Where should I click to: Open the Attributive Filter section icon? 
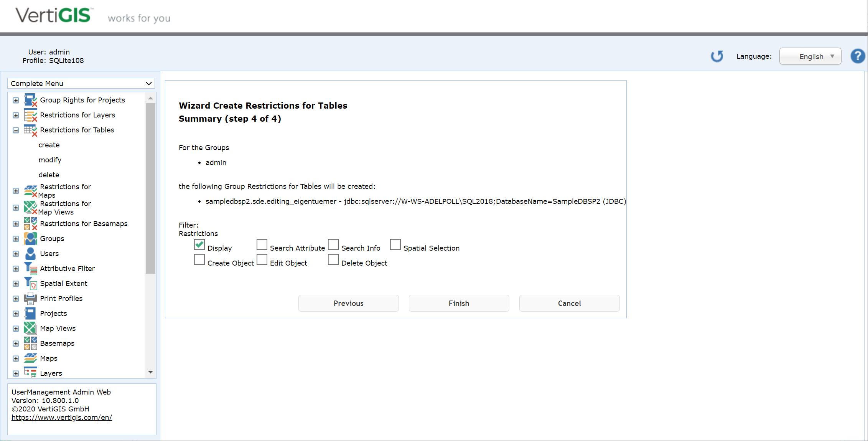tap(30, 268)
